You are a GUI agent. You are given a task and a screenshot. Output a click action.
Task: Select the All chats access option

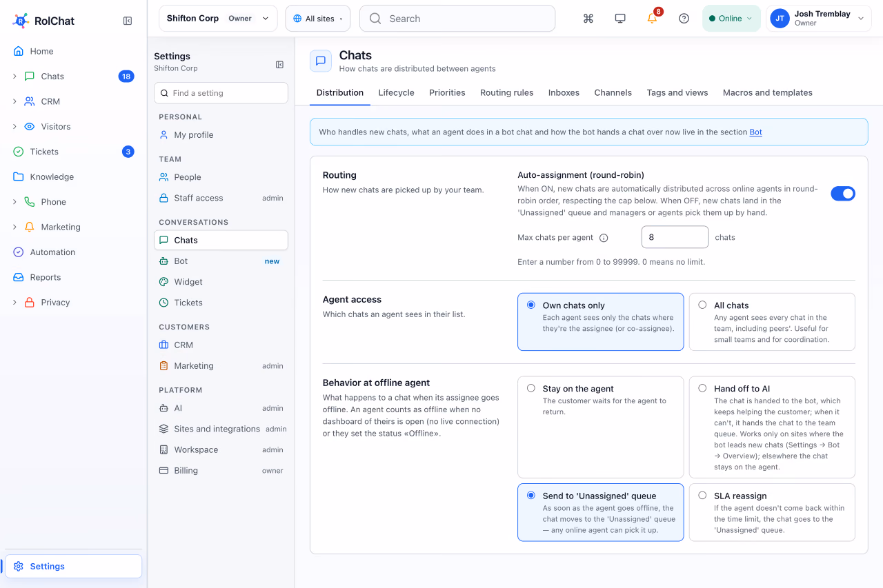click(x=772, y=322)
